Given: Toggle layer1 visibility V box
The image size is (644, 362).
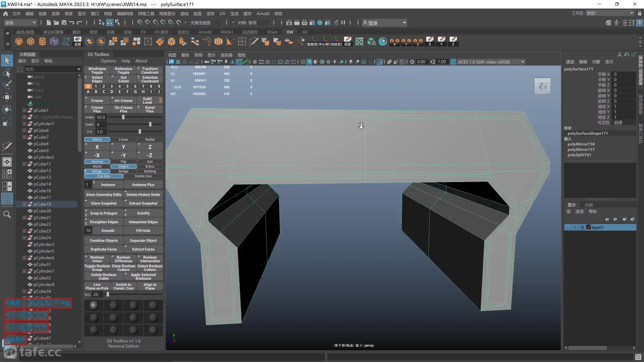Looking at the screenshot, I should pyautogui.click(x=568, y=228).
